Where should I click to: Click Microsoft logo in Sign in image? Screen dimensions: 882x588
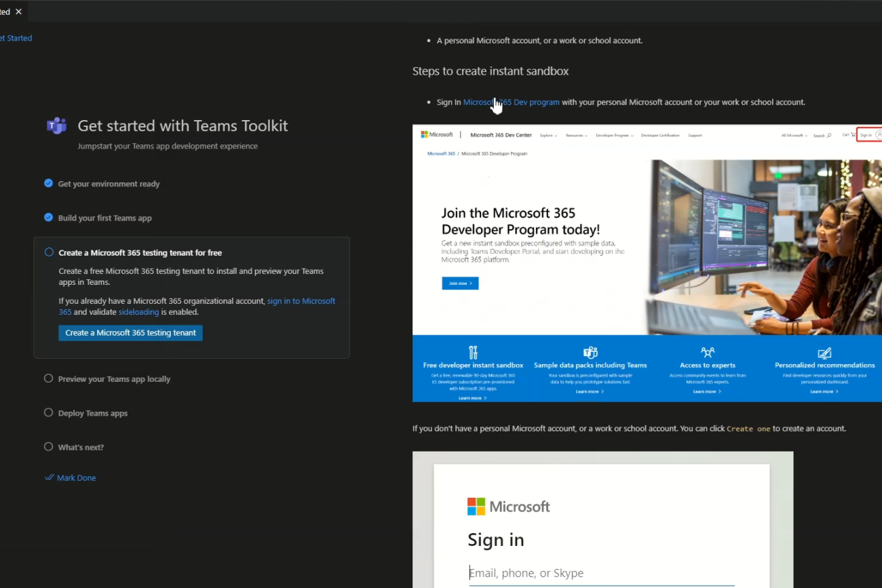(x=508, y=507)
